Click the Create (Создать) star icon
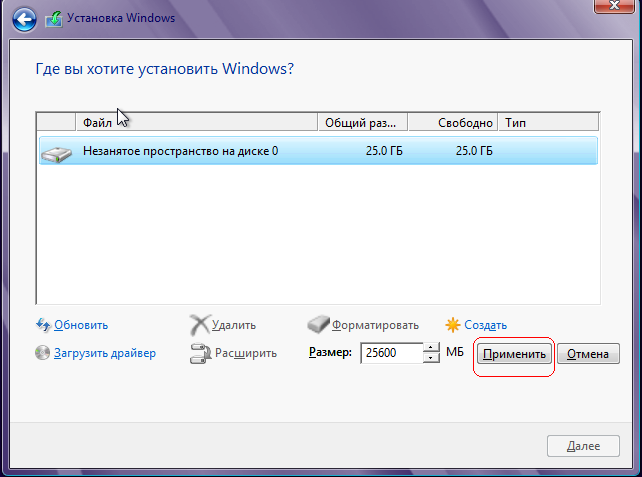The width and height of the screenshot is (642, 477). click(x=453, y=325)
